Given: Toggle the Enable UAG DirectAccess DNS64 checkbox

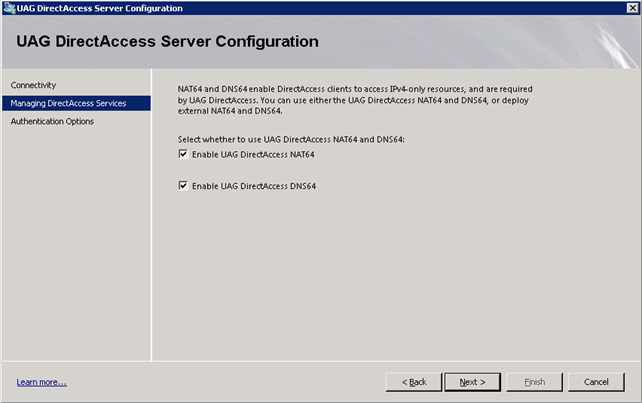Looking at the screenshot, I should point(183,186).
